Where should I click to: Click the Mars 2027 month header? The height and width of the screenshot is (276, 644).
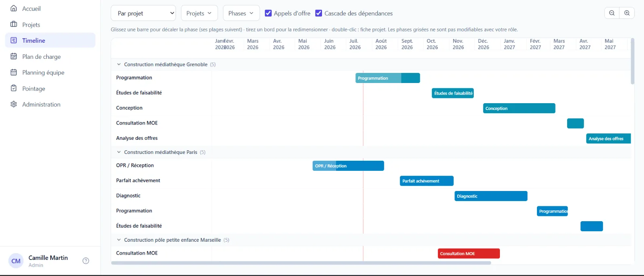coord(559,44)
